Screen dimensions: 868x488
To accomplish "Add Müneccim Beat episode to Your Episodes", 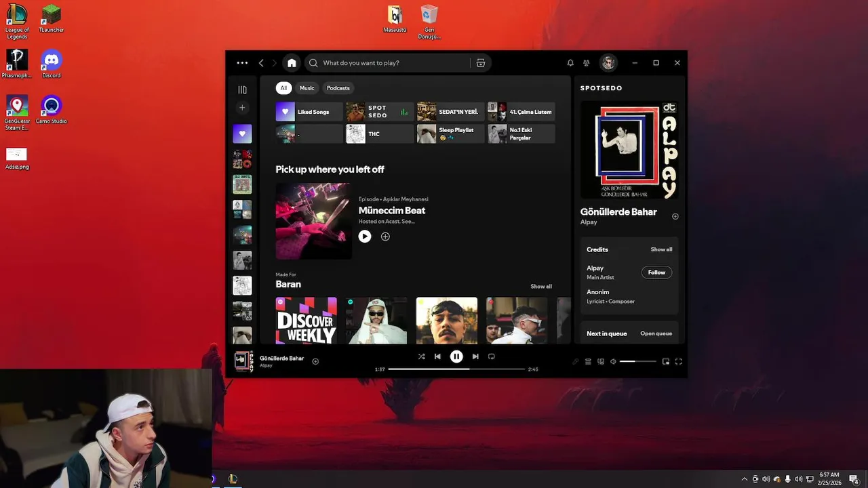I will tap(385, 237).
